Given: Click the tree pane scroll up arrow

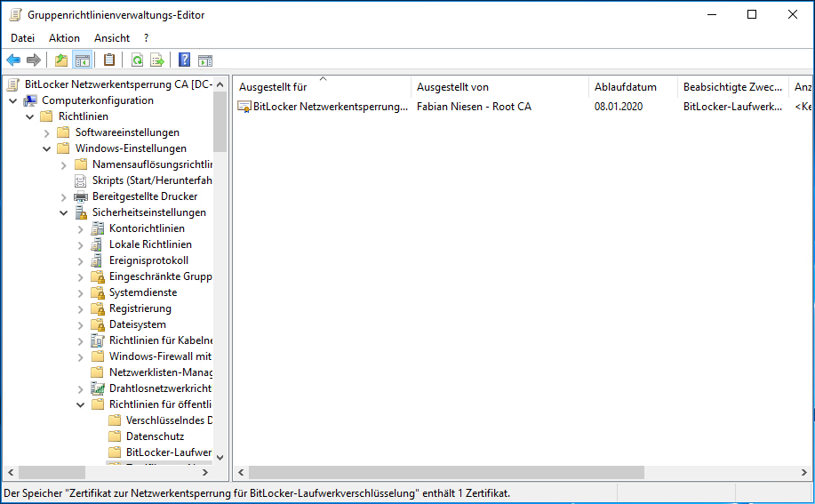Looking at the screenshot, I should point(220,84).
